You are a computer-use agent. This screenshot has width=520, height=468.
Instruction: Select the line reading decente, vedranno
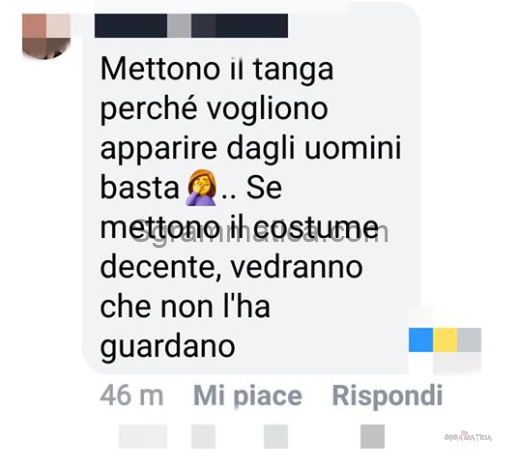tap(231, 267)
